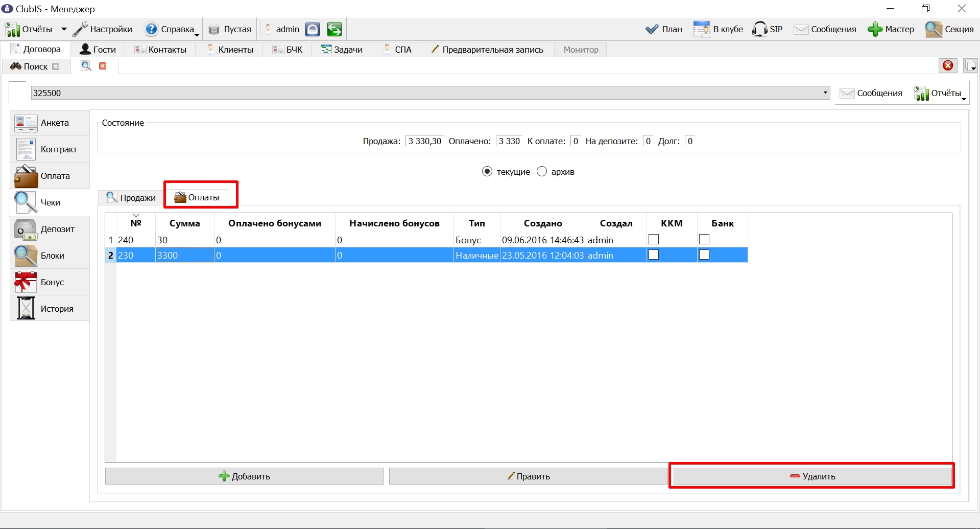
Task: Switch to Гости tab
Action: point(98,50)
